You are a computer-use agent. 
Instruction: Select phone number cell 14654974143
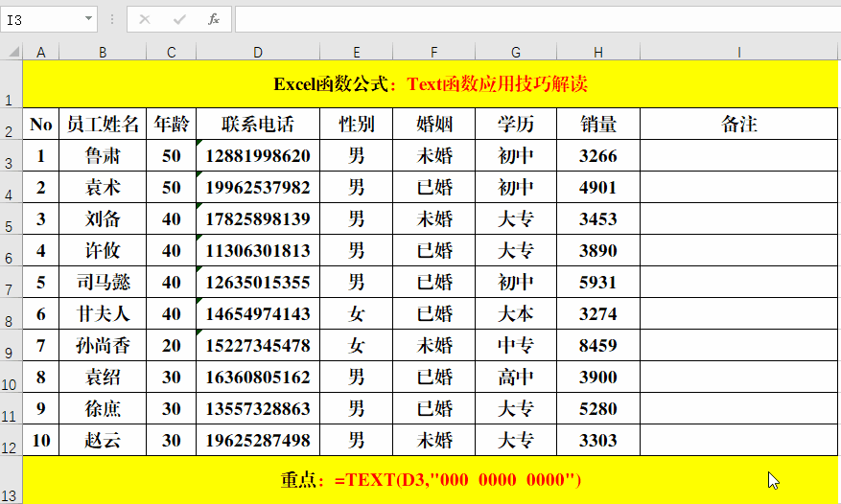coord(258,313)
